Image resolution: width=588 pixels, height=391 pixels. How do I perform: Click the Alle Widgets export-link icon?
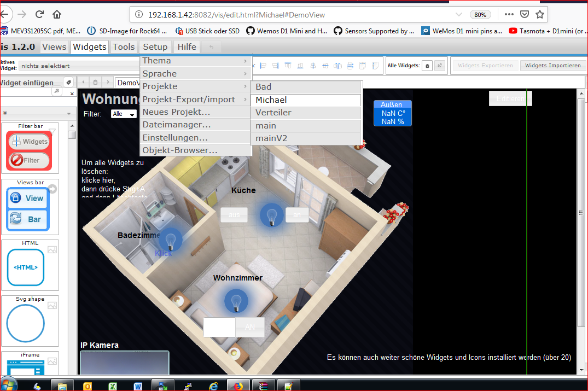coord(440,66)
